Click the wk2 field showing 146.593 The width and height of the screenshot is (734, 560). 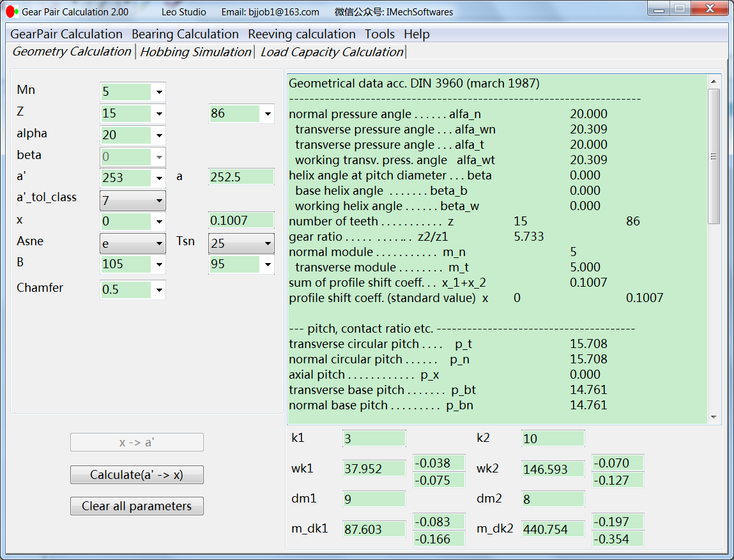pyautogui.click(x=553, y=469)
